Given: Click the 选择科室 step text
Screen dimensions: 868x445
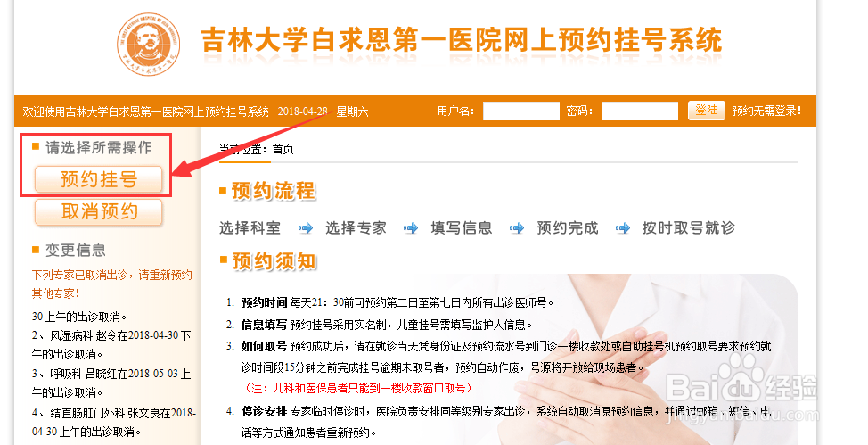Looking at the screenshot, I should [x=250, y=227].
